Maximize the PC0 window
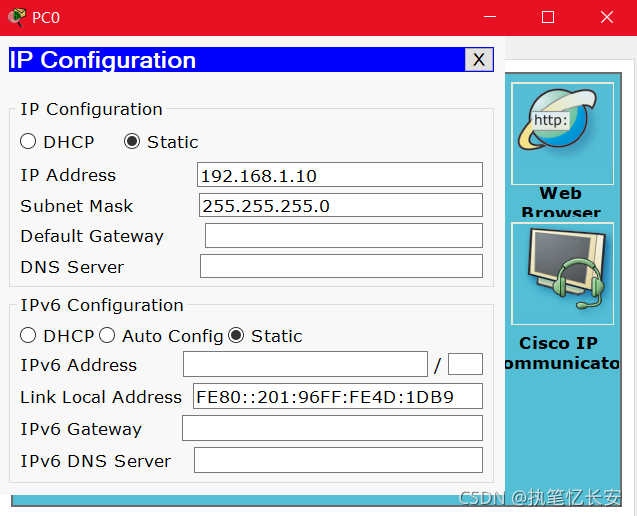The height and width of the screenshot is (516, 637). (548, 17)
